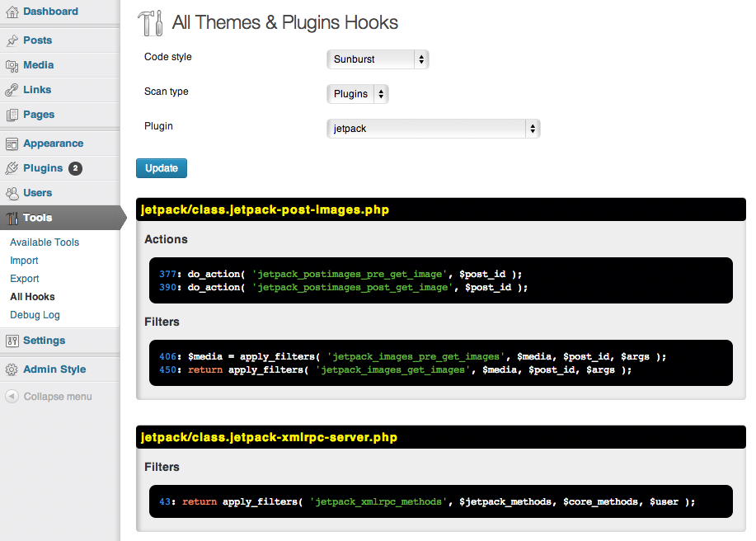This screenshot has width=756, height=541.
Task: Click the Scan type label
Action: coord(167,92)
